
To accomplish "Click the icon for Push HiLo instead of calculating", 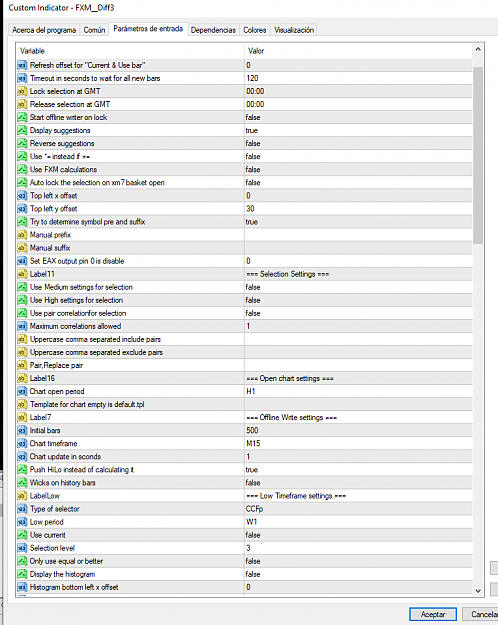I will tap(22, 470).
